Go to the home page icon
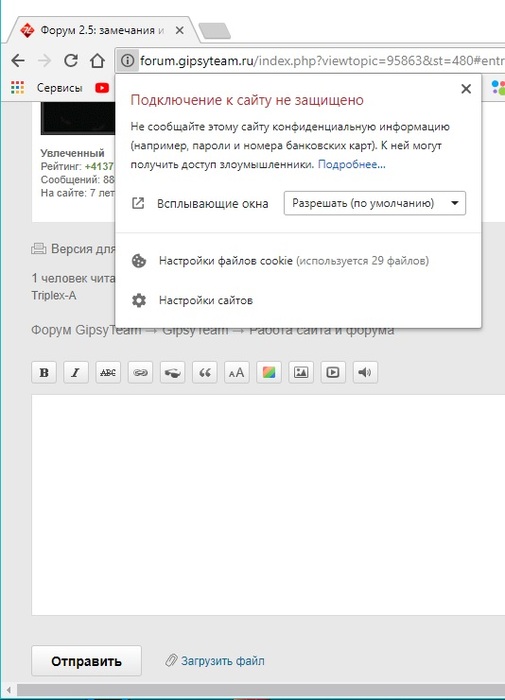Image resolution: width=505 pixels, height=700 pixels. pyautogui.click(x=97, y=60)
